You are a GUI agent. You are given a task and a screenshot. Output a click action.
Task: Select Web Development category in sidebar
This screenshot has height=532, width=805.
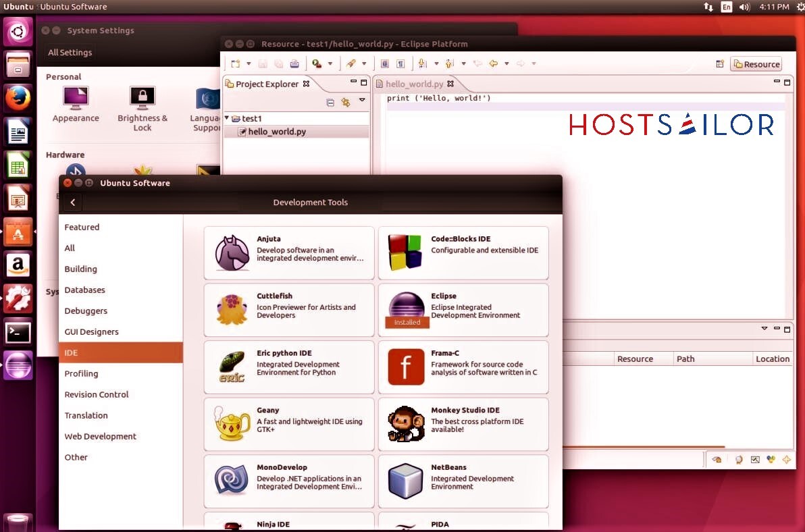coord(101,436)
